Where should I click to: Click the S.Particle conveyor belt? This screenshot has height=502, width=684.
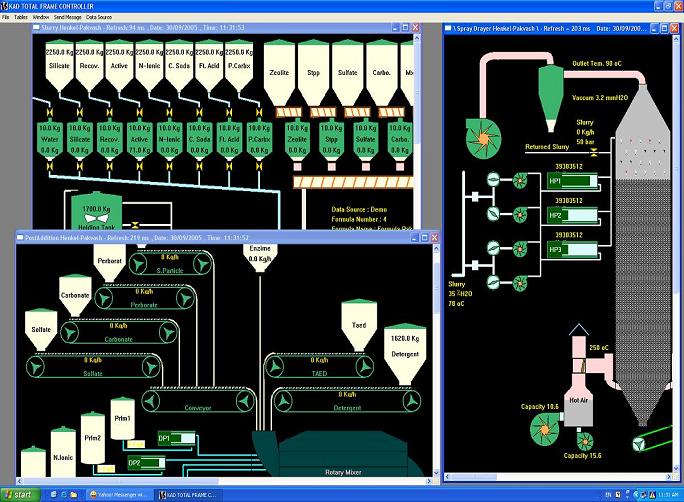click(x=170, y=263)
